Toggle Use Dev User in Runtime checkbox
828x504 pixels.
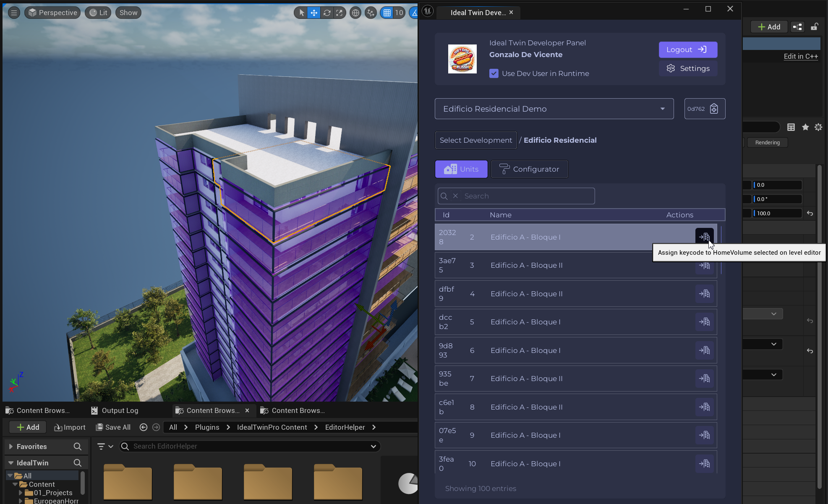[494, 73]
